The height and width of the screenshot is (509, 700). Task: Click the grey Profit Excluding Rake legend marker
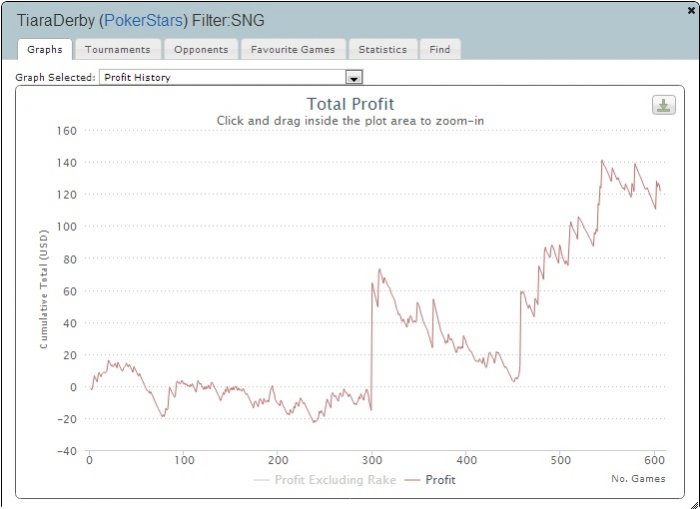point(263,480)
